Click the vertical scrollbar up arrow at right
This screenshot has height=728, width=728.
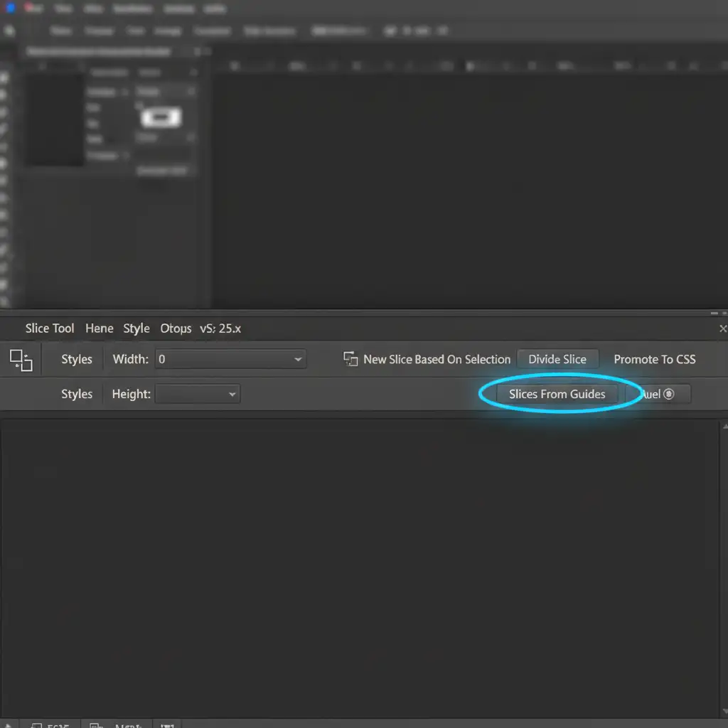724,427
